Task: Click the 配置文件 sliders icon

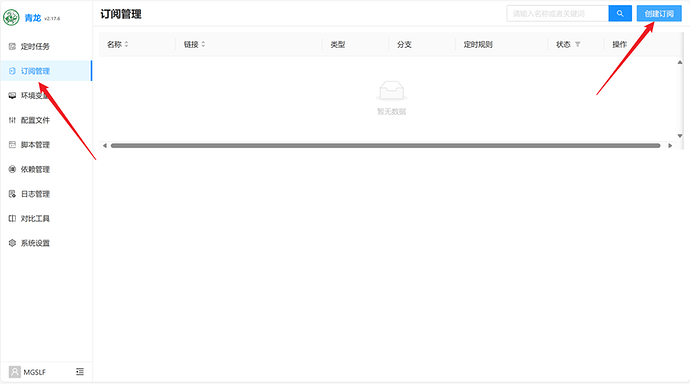Action: pos(12,120)
